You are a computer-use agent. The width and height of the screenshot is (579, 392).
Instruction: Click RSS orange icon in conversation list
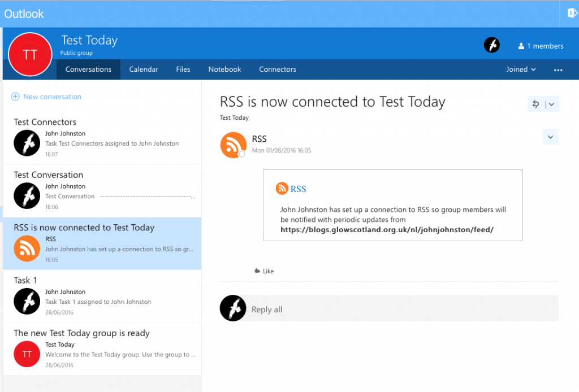coord(27,249)
